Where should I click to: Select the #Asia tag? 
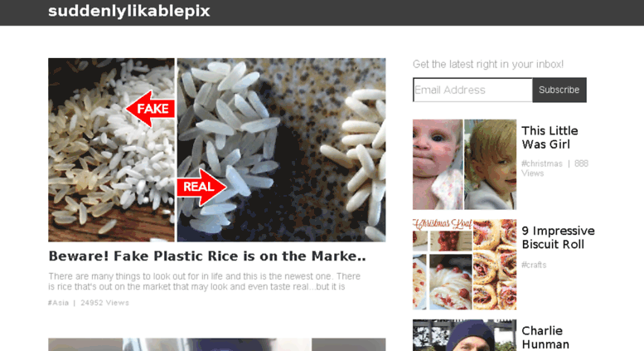pos(58,303)
